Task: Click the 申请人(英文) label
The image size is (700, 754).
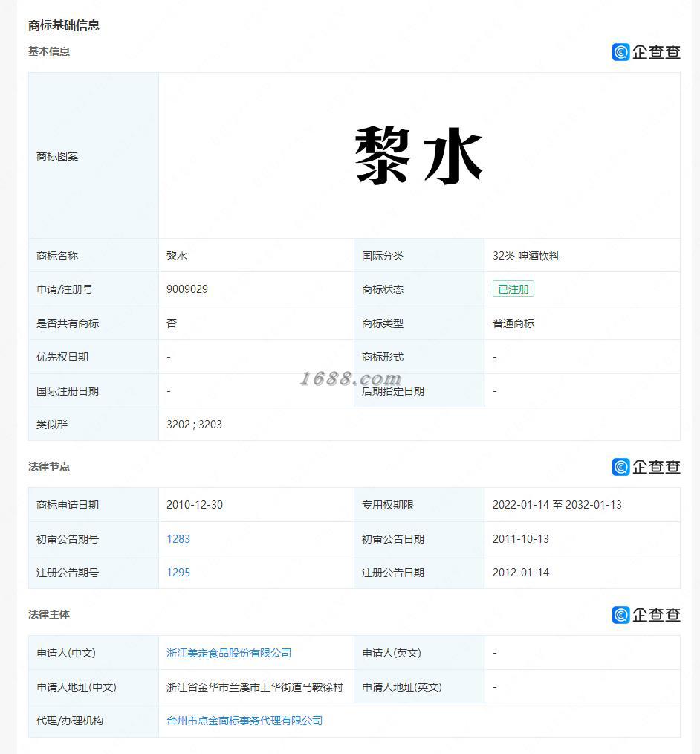Action: 391,653
